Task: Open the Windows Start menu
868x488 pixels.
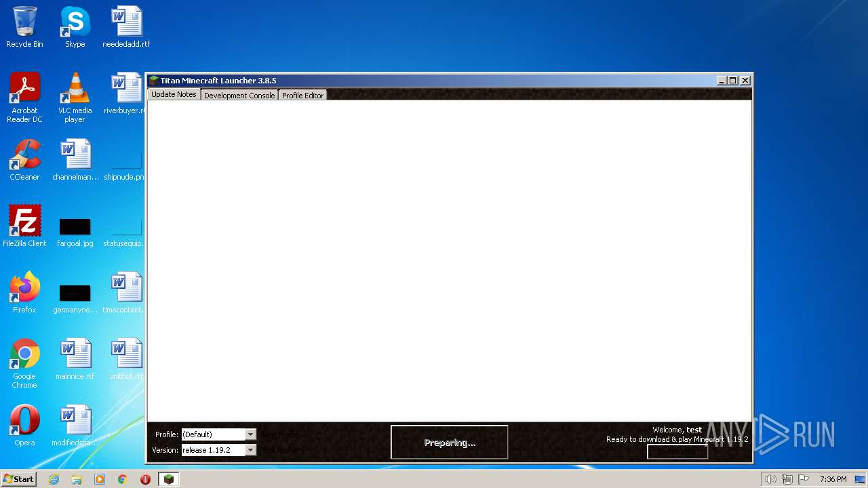Action: tap(18, 479)
